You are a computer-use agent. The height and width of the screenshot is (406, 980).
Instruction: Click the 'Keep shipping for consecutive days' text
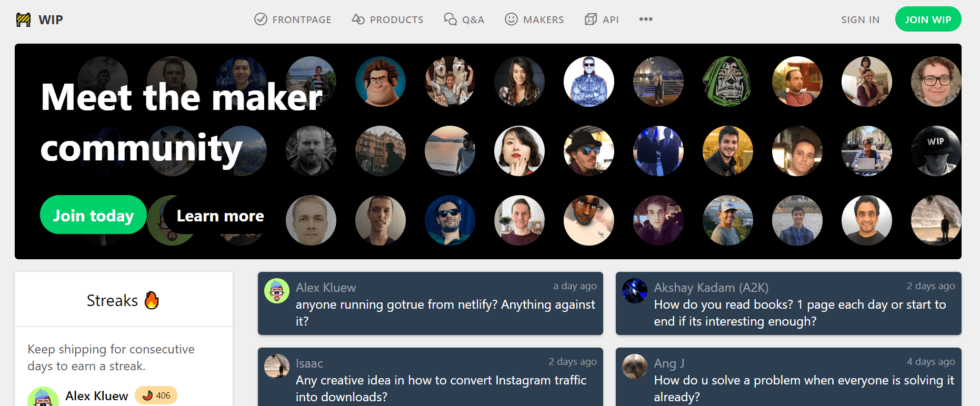click(x=111, y=358)
